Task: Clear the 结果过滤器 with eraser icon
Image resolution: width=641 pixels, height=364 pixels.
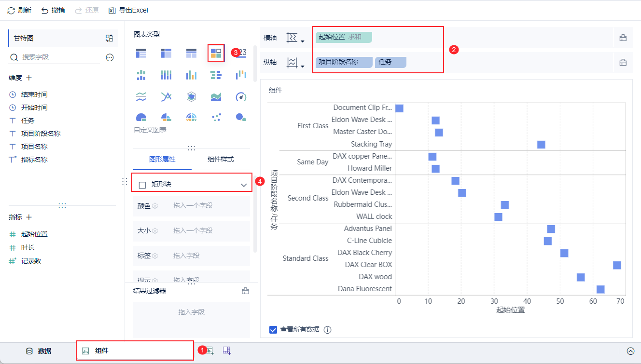Action: pos(245,291)
